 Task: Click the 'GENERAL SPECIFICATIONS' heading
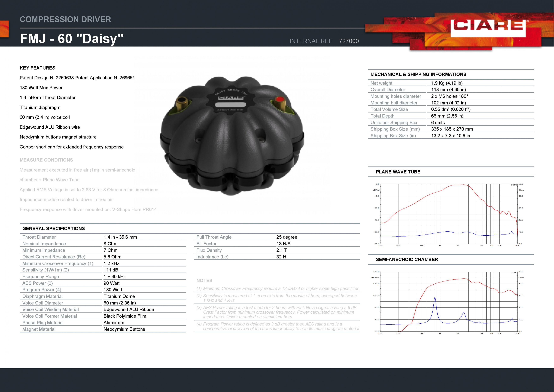(54, 229)
